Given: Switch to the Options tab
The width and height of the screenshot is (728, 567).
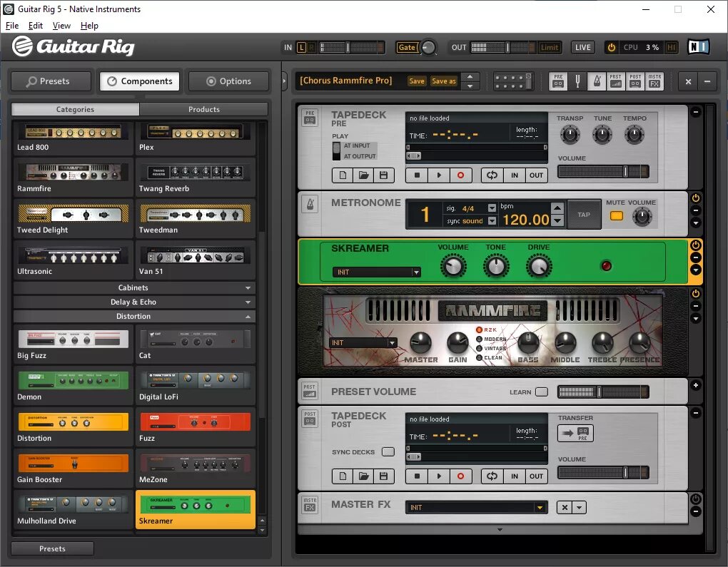Looking at the screenshot, I should (x=228, y=81).
